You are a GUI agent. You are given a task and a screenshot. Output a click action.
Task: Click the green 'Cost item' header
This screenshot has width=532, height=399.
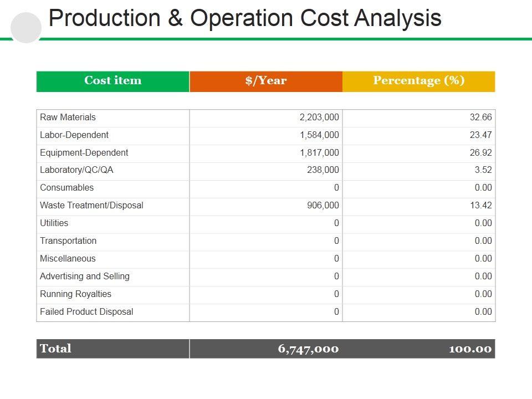tap(112, 81)
